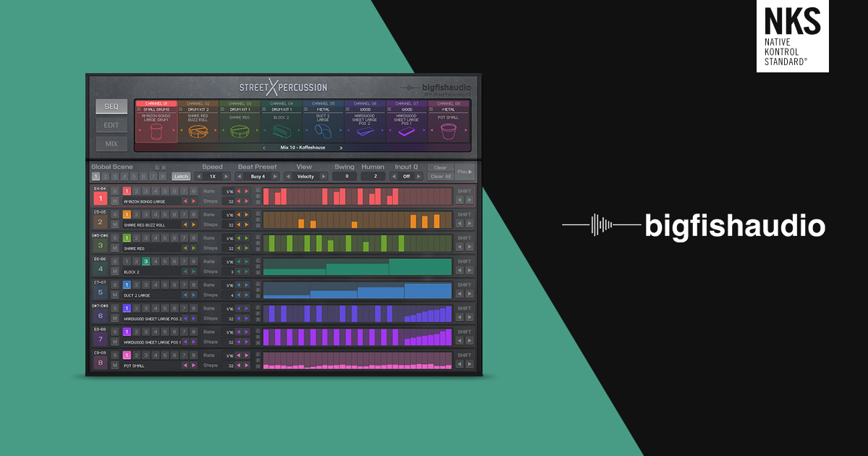Viewport: 868px width, 456px height.
Task: Select the Amazon Bongo drum icon in Channel 01
Action: (x=156, y=131)
